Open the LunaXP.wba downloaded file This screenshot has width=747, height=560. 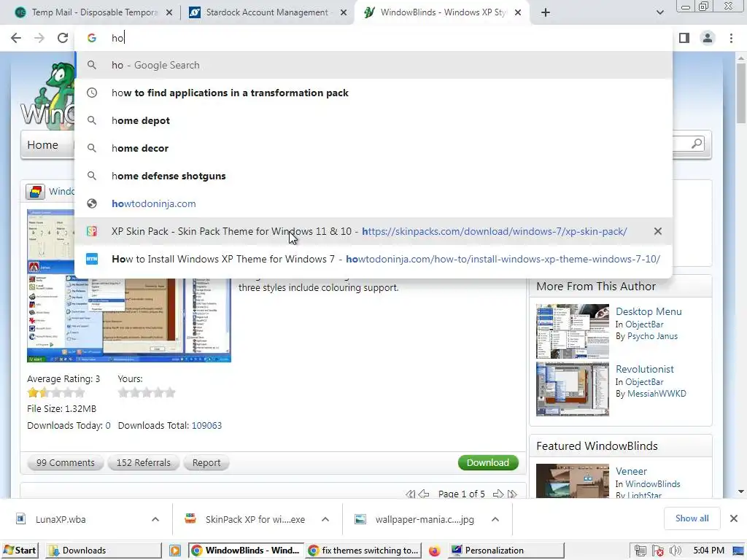tap(61, 519)
